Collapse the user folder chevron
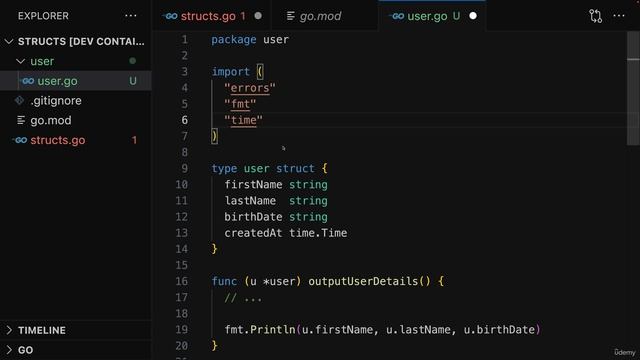Image resolution: width=640 pixels, height=360 pixels. 20,61
